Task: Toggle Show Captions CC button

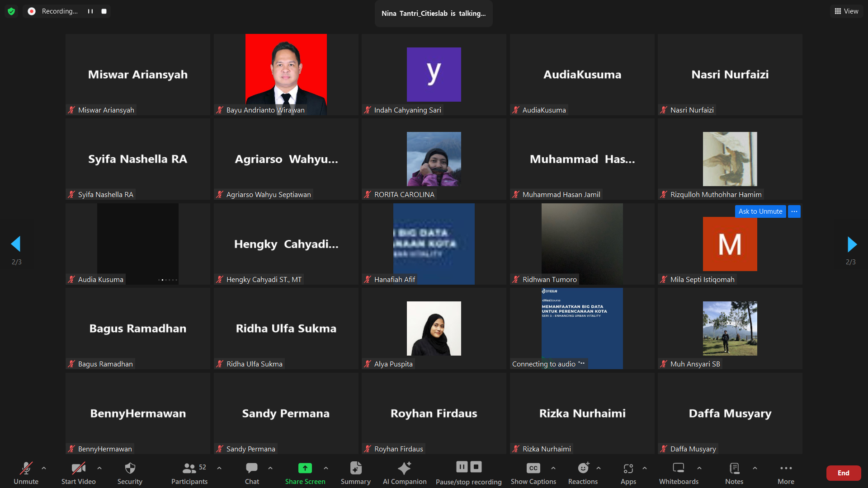Action: tap(533, 468)
